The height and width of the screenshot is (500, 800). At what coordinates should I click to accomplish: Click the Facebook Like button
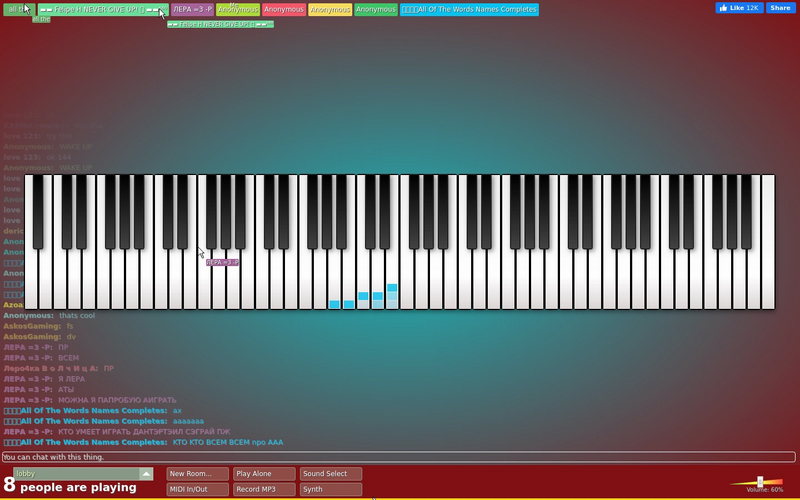point(739,8)
